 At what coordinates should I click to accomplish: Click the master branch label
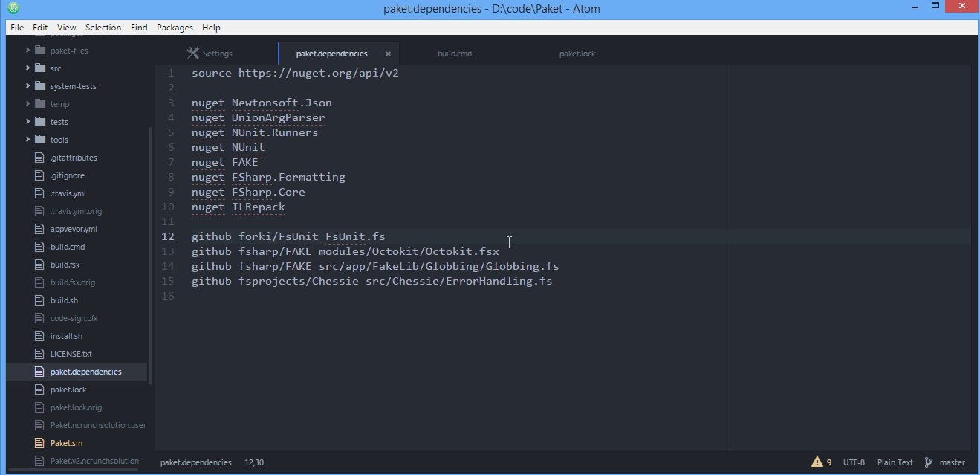[952, 462]
